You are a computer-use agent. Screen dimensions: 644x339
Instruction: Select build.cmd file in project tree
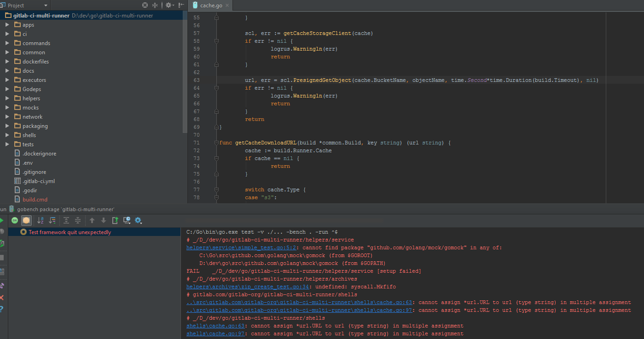35,200
